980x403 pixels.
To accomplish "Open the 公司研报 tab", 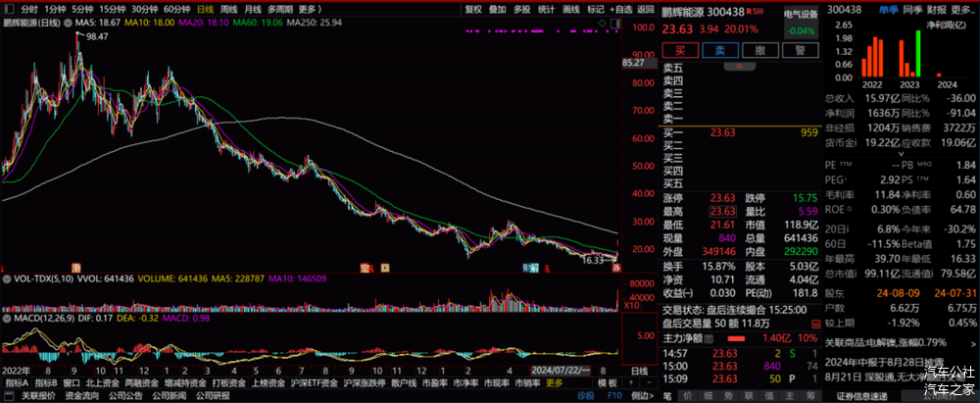I will coord(213,396).
